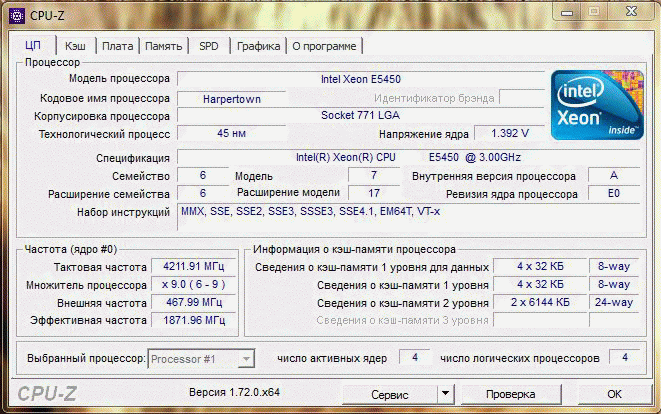The height and width of the screenshot is (414, 661).
Task: Switch to the Кэш tab
Action: (x=75, y=46)
